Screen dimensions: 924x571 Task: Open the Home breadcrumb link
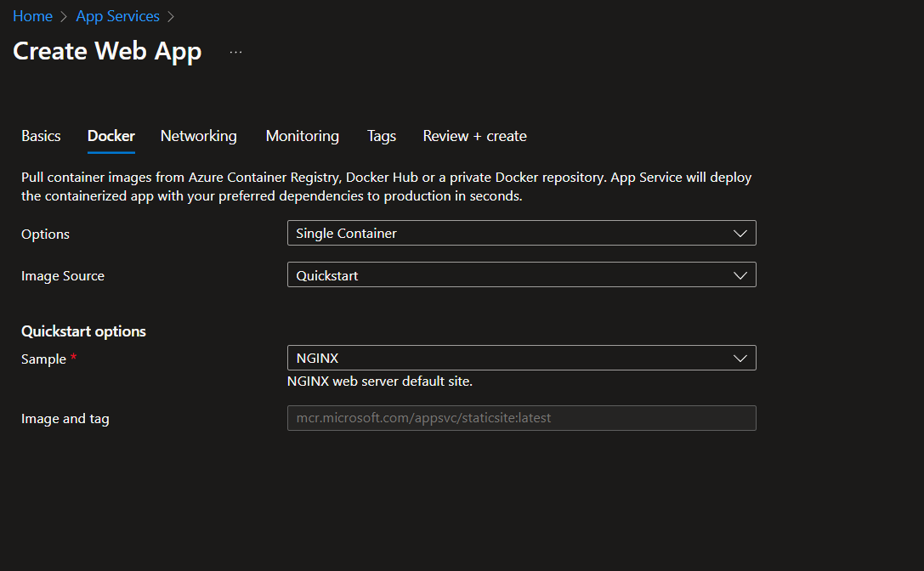pos(32,16)
